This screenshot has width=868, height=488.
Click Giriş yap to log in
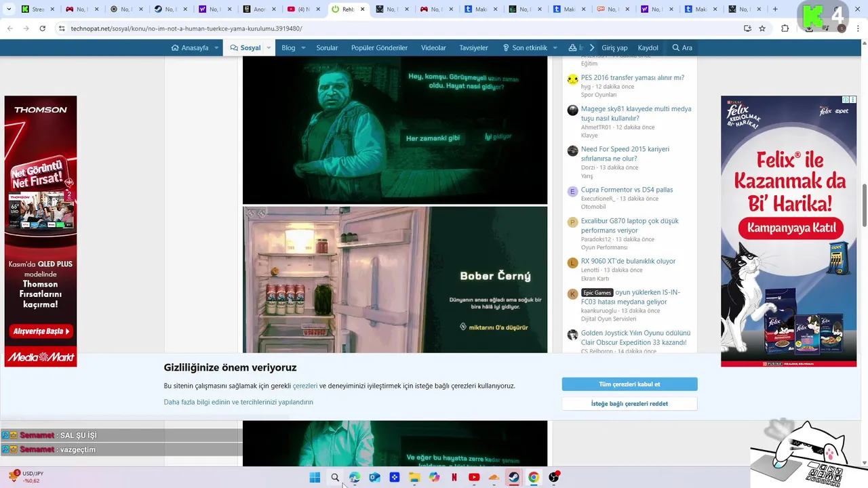(614, 48)
